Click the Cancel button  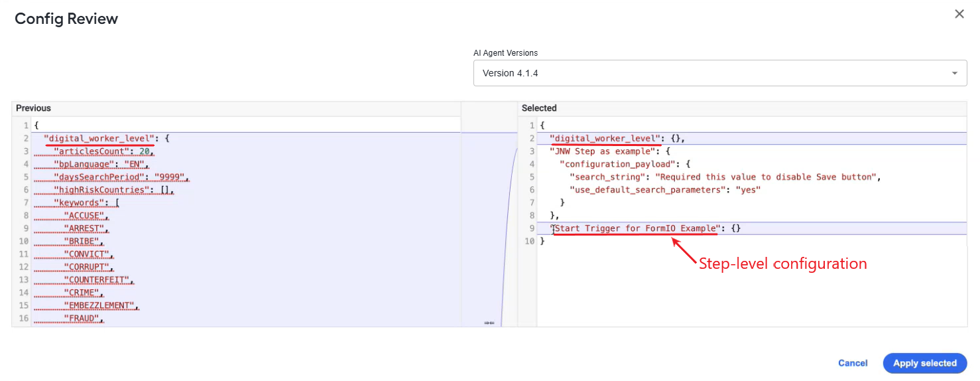pyautogui.click(x=853, y=363)
